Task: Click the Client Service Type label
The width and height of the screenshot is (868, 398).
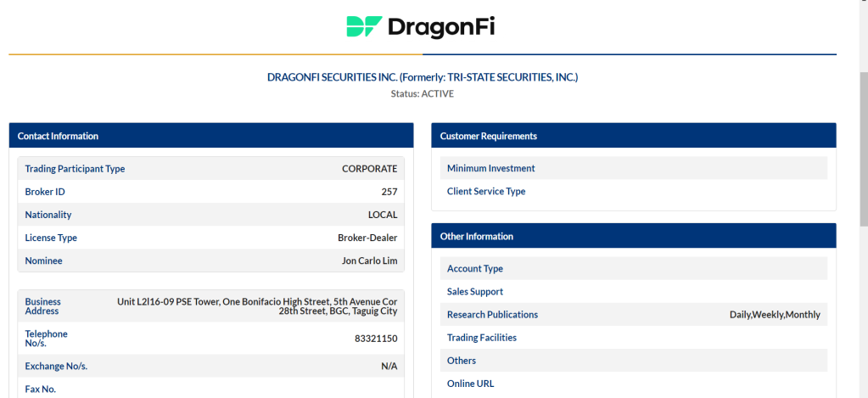Action: click(486, 192)
